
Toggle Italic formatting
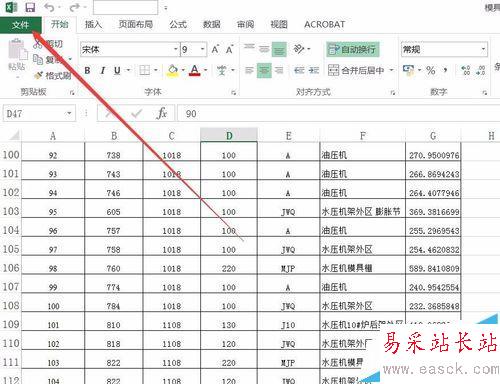(x=102, y=70)
